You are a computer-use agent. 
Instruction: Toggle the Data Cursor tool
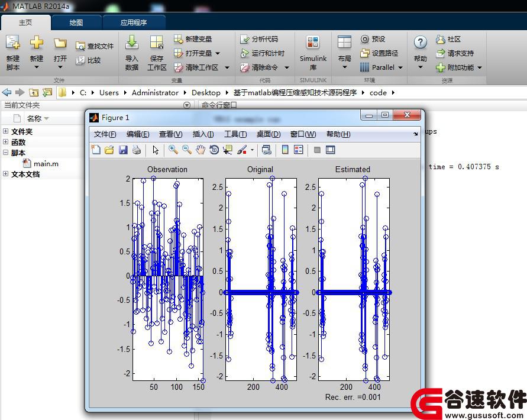(228, 150)
